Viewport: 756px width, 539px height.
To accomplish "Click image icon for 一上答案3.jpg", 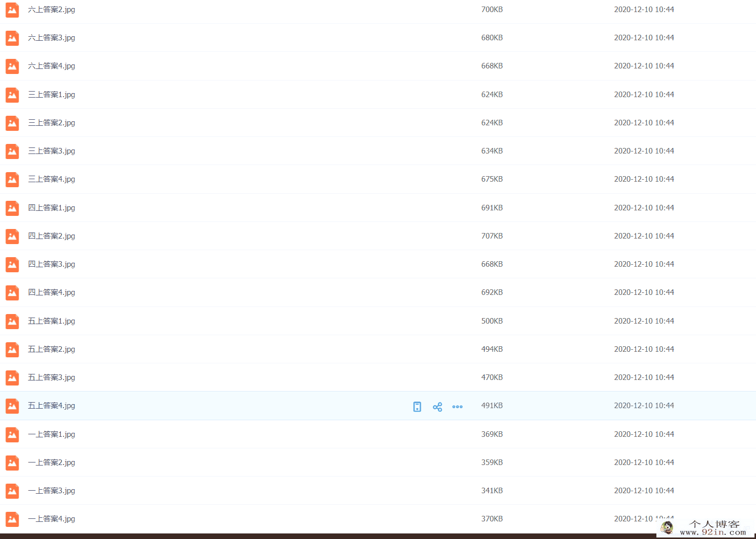I will pyautogui.click(x=12, y=491).
